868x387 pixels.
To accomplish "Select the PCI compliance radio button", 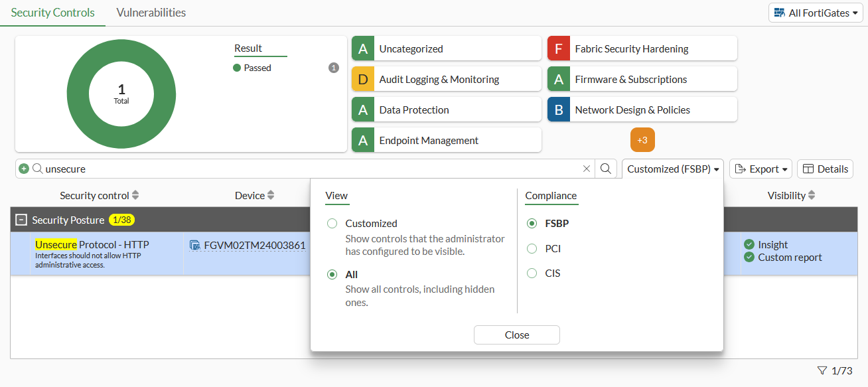I will pyautogui.click(x=532, y=249).
